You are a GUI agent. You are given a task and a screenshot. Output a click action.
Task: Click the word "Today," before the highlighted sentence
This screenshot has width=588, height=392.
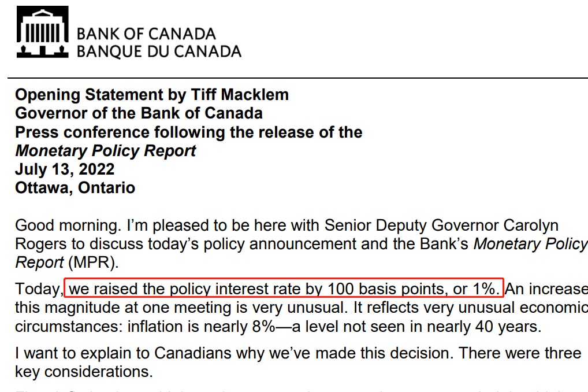coord(38,288)
